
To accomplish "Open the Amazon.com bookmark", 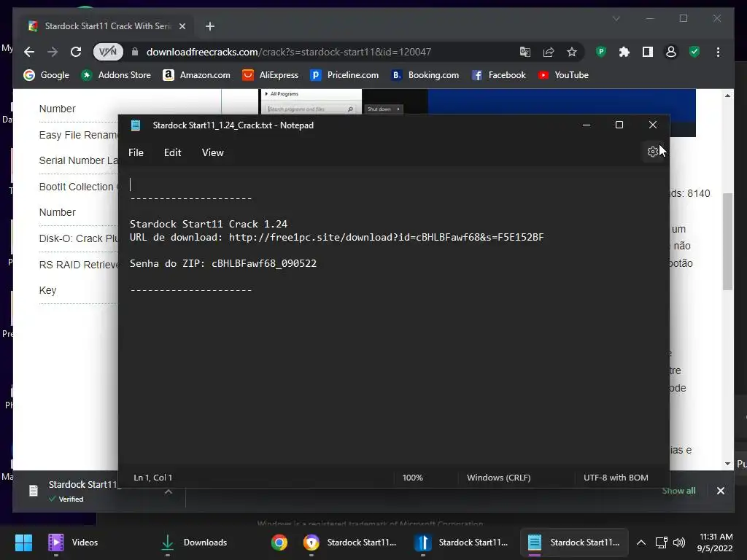I will tap(196, 75).
